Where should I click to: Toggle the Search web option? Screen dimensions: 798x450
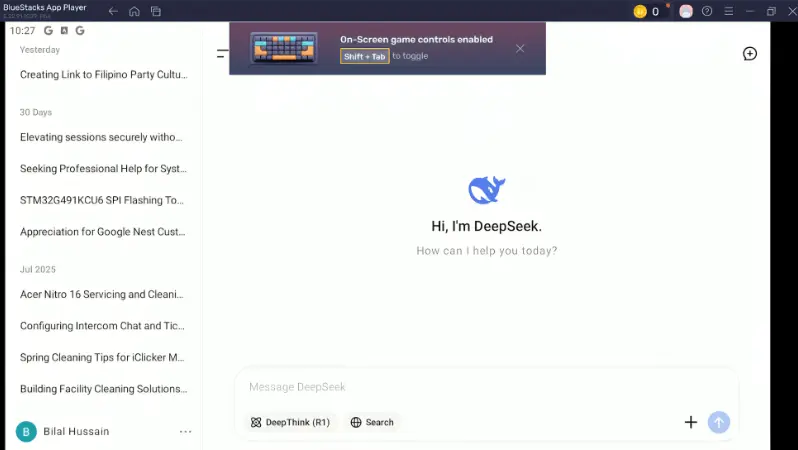(372, 422)
